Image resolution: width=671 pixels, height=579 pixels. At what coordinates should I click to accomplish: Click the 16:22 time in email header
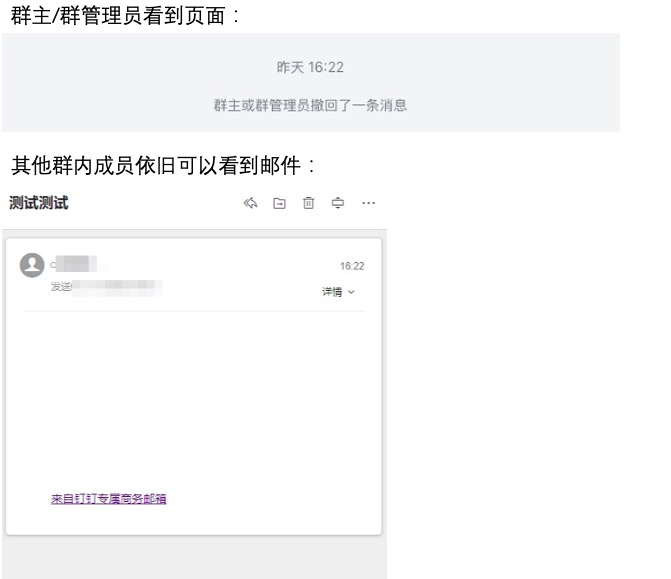[352, 266]
